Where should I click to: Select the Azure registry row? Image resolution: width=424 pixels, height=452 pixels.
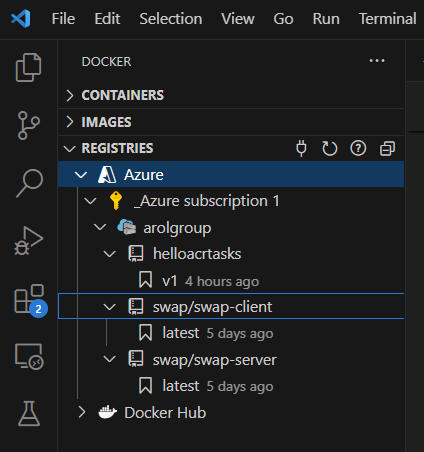coord(231,174)
